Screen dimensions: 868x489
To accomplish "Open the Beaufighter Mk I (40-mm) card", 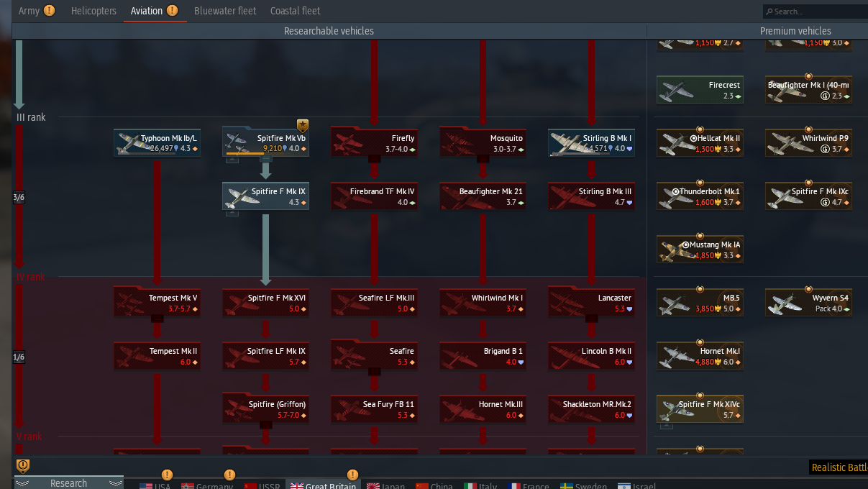I will click(808, 89).
